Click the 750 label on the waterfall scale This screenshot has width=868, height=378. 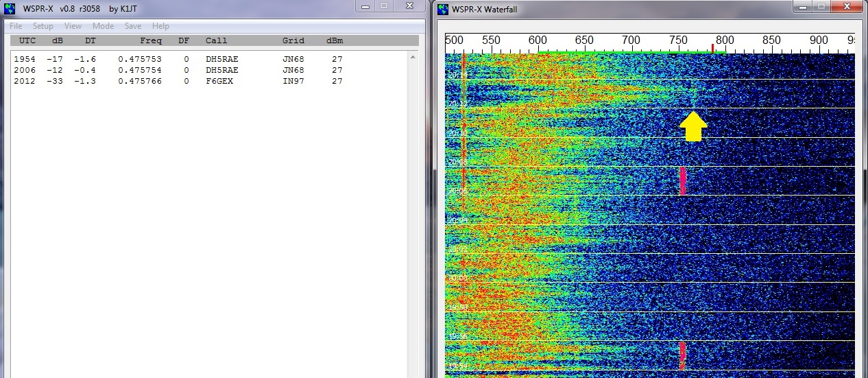678,40
